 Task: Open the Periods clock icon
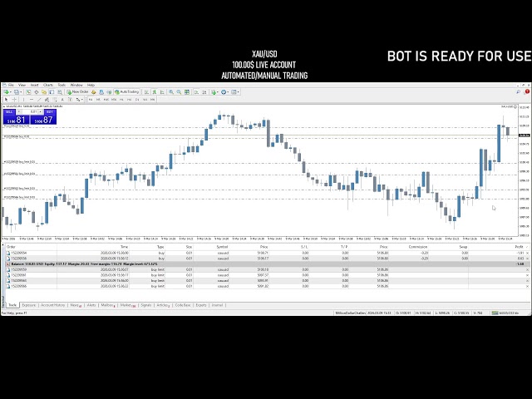click(224, 92)
